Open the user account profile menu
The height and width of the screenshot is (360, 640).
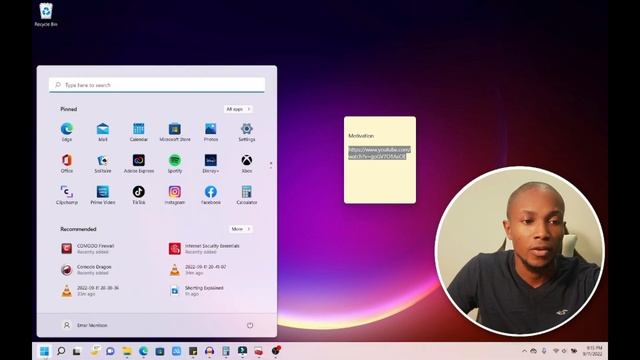coord(85,325)
